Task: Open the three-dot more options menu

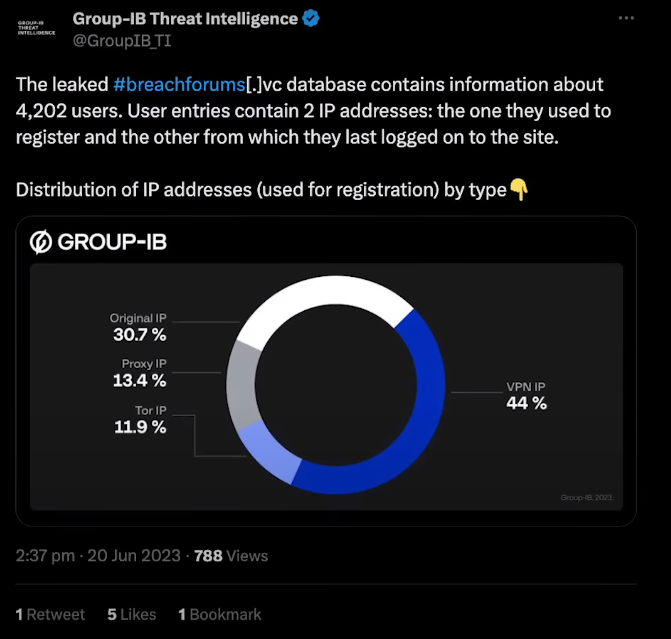Action: click(x=626, y=18)
